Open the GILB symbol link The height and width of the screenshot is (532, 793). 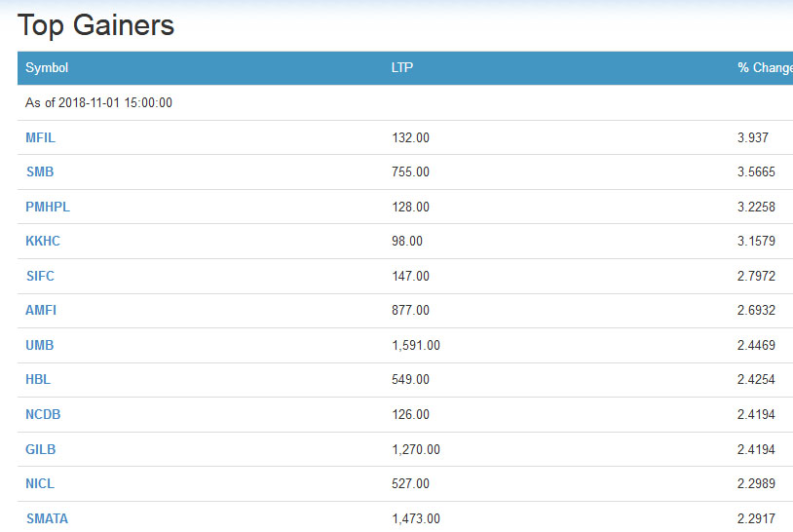point(41,449)
